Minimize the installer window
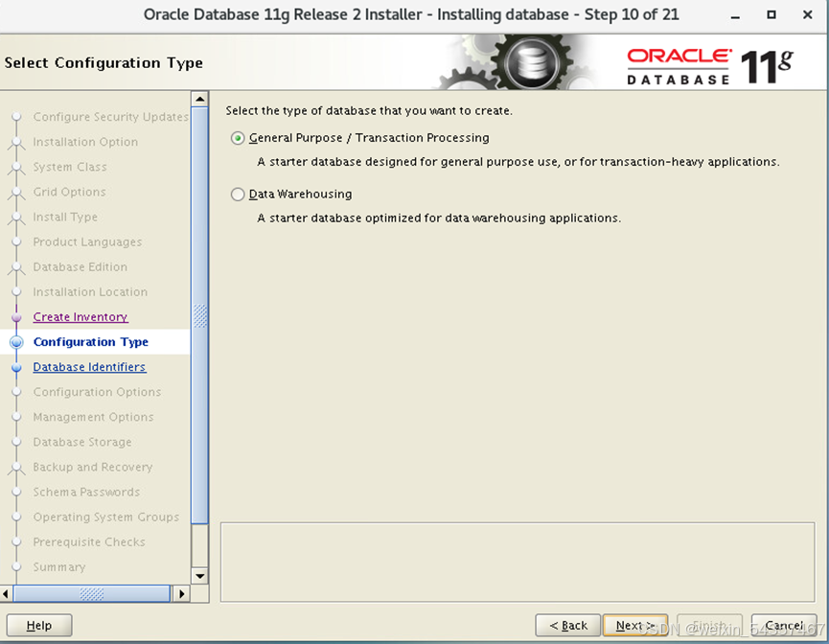Viewport: 829px width, 644px height. coord(734,15)
